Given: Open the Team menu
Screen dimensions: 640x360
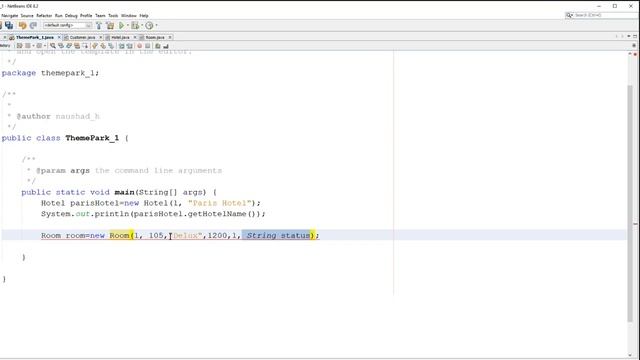Looking at the screenshot, I should [x=100, y=16].
